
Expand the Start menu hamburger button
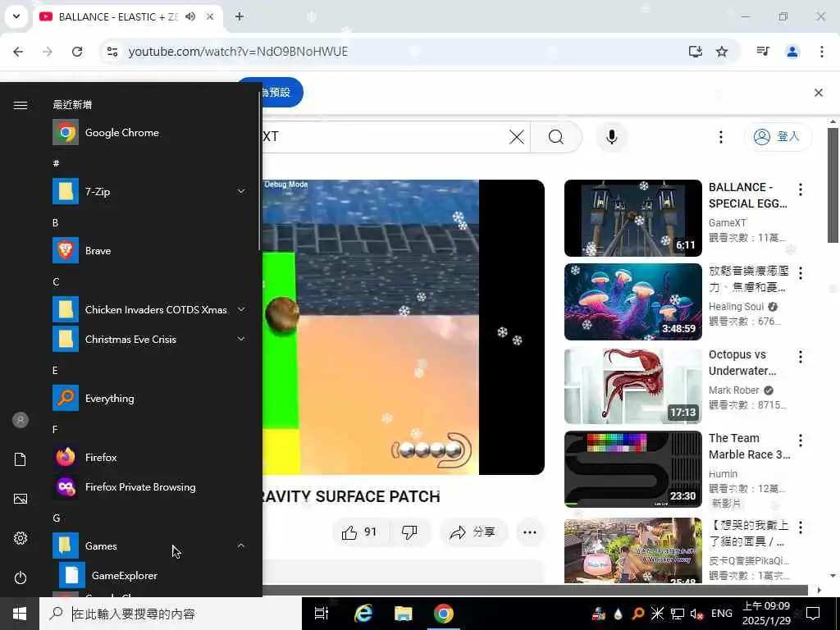21,105
